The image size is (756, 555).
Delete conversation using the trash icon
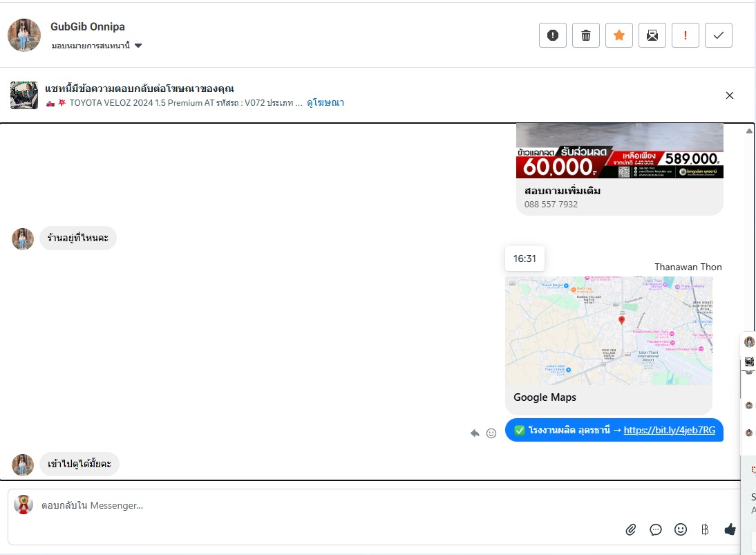pyautogui.click(x=586, y=35)
